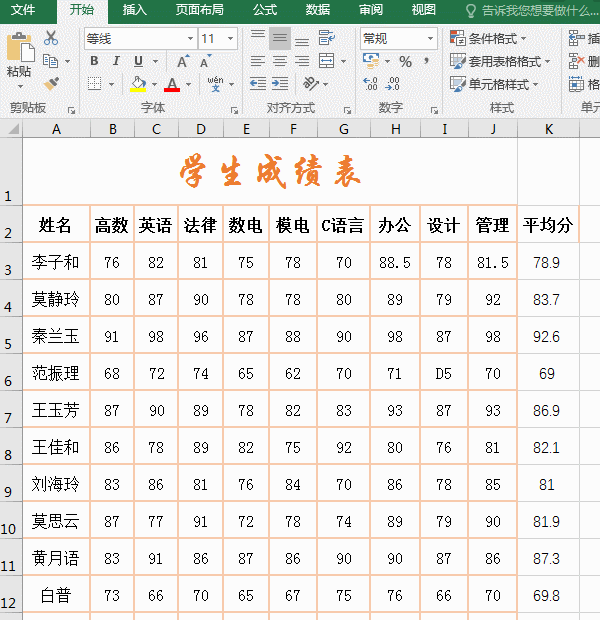Switch to the 视图 tab
Screen dimensions: 600x620
tap(424, 9)
